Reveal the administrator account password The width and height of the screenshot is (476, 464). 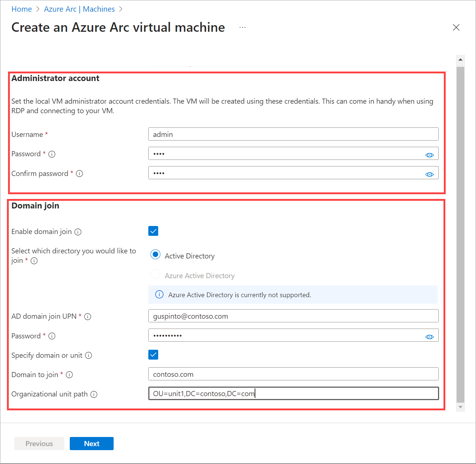pos(430,154)
